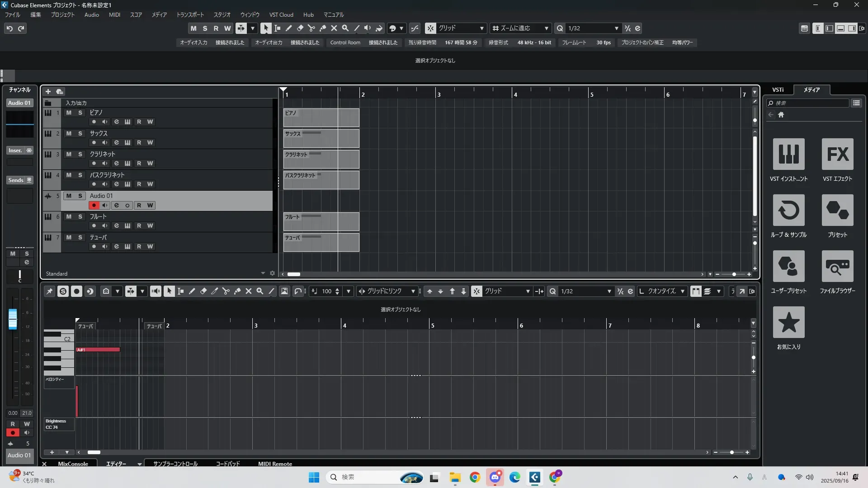Expand the ズームに適応 grid type dropdown
The height and width of the screenshot is (488, 868).
pos(546,28)
